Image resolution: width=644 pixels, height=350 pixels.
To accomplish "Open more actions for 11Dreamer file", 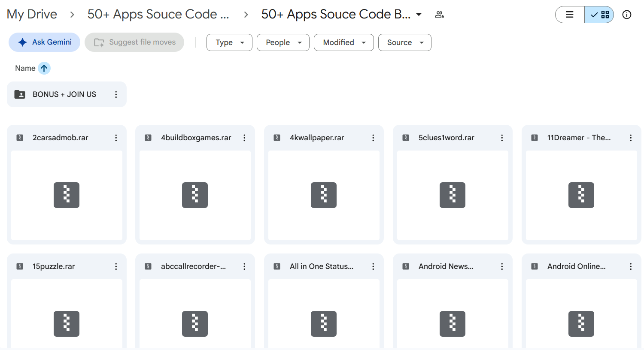I will (631, 138).
